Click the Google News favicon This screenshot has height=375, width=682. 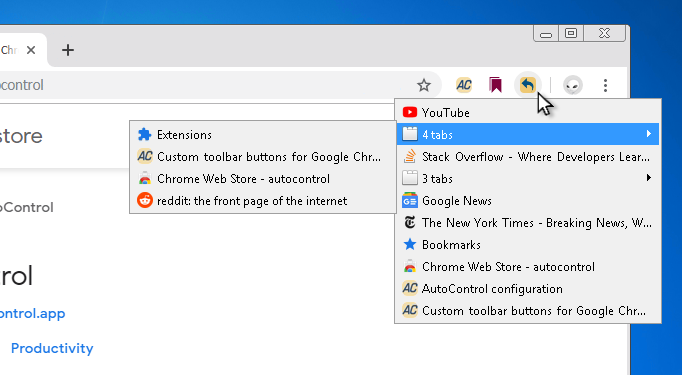click(410, 201)
